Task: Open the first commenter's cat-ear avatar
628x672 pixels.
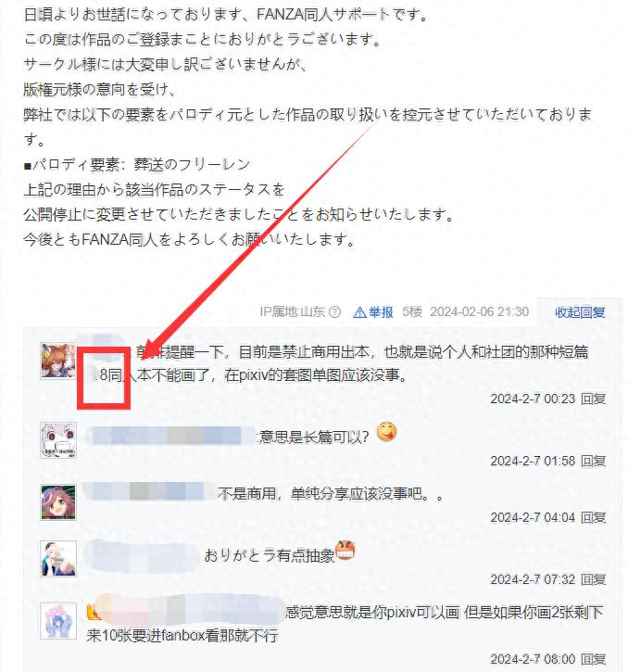Action: click(58, 361)
